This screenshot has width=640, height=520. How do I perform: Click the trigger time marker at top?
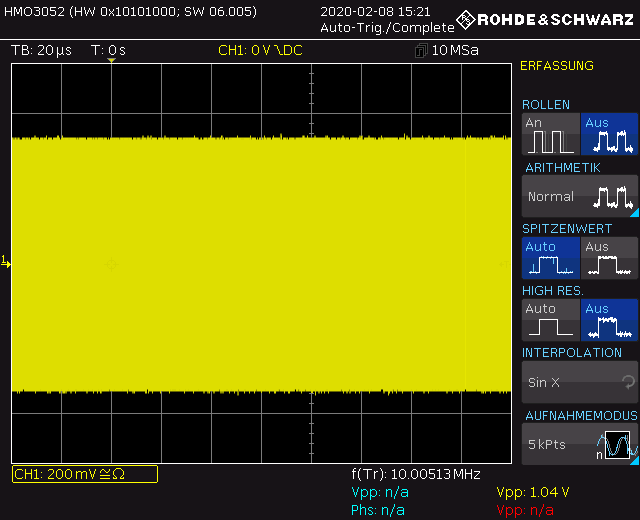(111, 62)
